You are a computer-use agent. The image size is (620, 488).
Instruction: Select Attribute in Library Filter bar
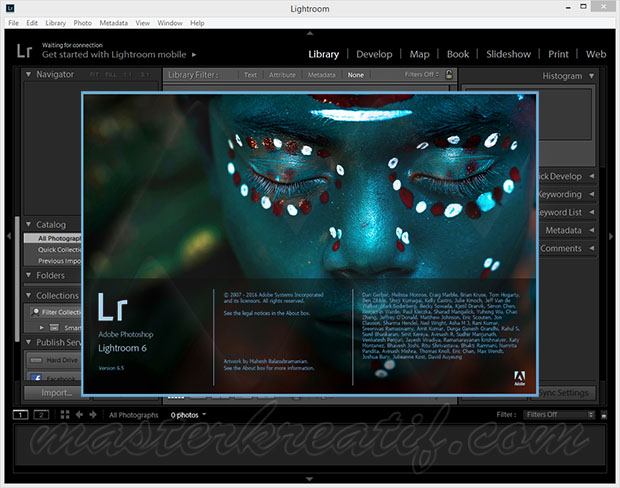(x=282, y=75)
